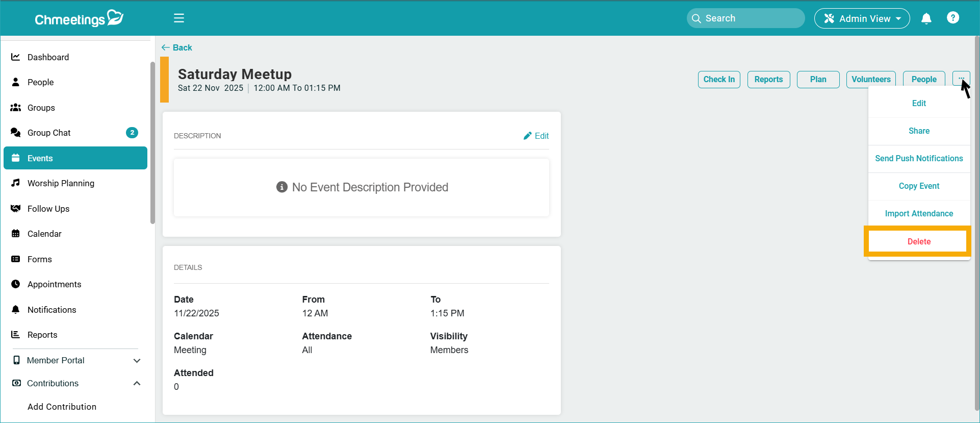Click the Follow Ups handshake icon
The width and height of the screenshot is (980, 423).
pyautogui.click(x=16, y=209)
